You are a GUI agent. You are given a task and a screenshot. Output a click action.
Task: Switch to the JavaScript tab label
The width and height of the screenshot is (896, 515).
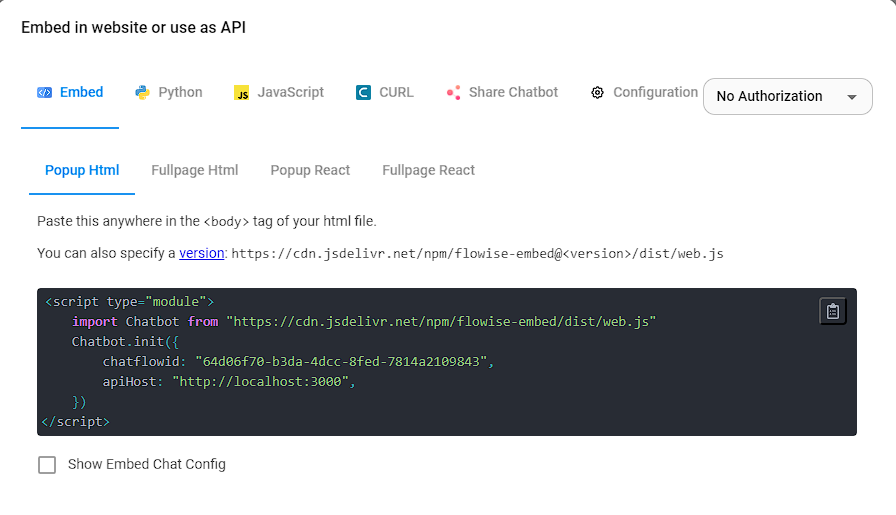tap(290, 92)
